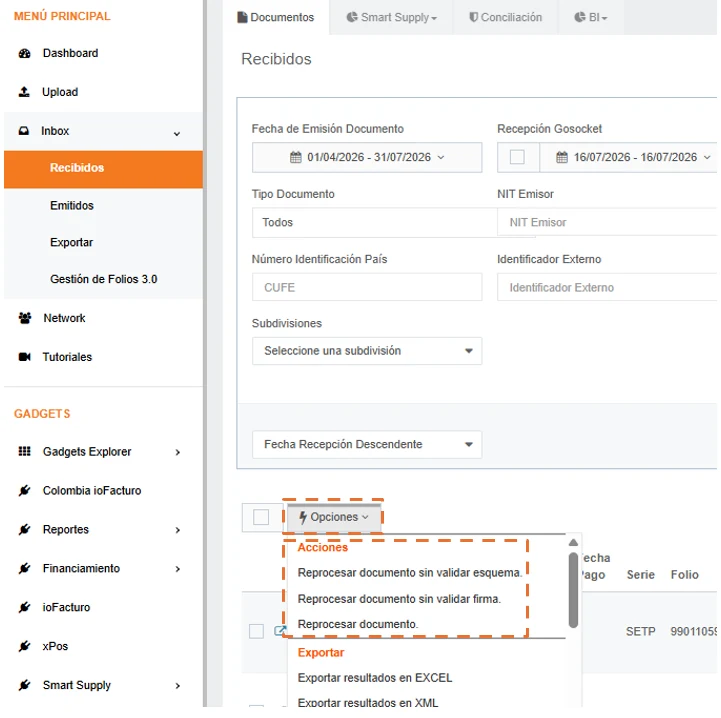
Task: Choose Exportar resultados en XML
Action: (x=368, y=703)
